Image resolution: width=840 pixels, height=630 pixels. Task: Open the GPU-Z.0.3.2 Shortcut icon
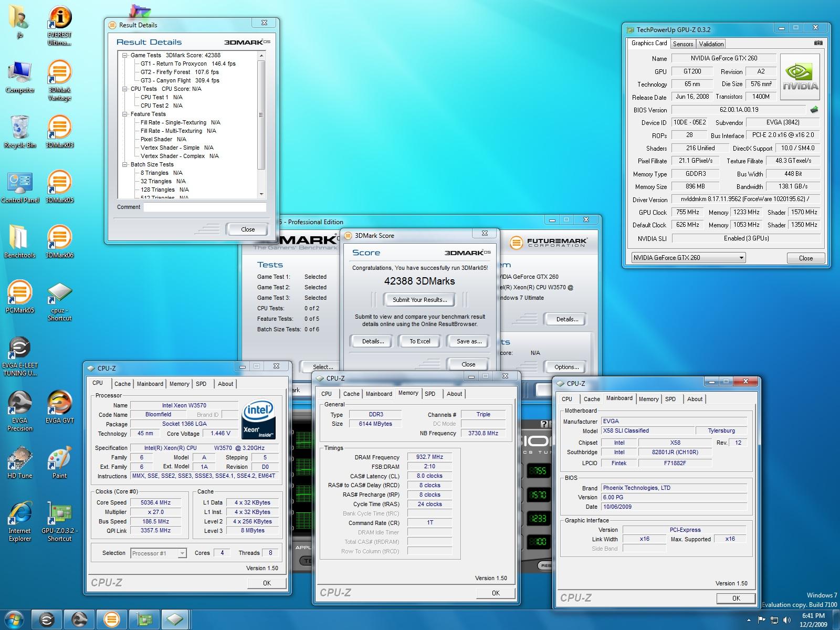coord(59,522)
